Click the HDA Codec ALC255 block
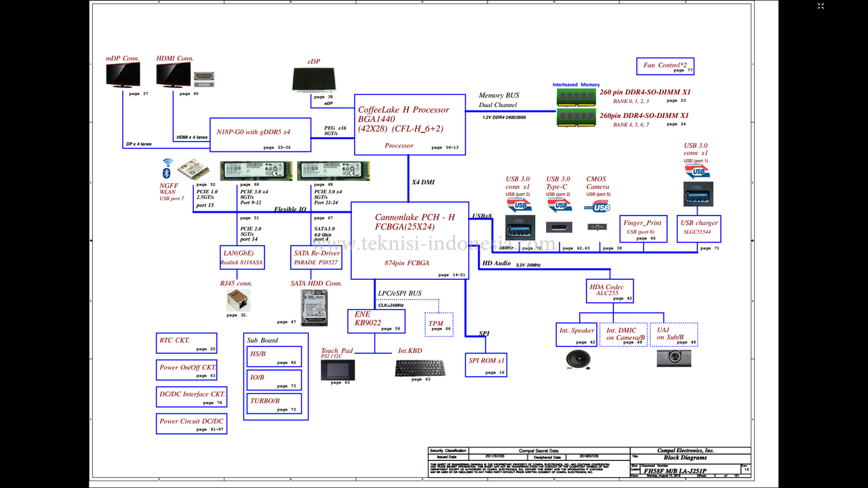The height and width of the screenshot is (488, 868). point(610,291)
